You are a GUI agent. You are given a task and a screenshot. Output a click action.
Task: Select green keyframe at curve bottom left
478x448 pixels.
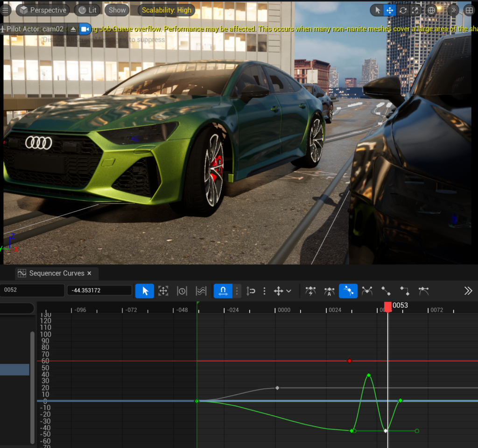coord(352,431)
